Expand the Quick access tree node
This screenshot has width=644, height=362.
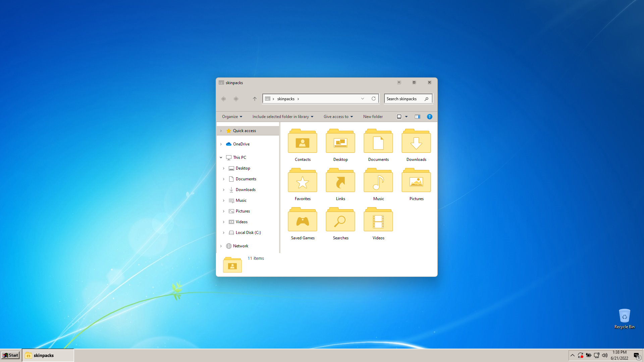click(x=221, y=131)
